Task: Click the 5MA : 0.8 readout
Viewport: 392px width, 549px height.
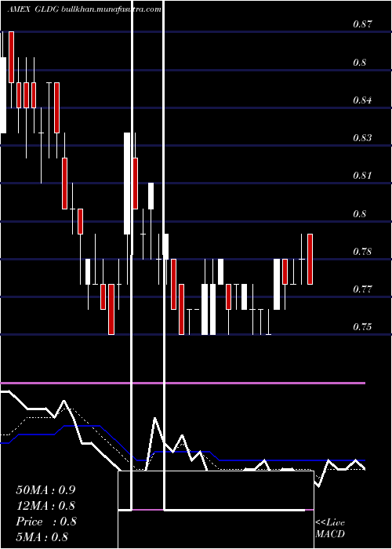Action: (42, 537)
